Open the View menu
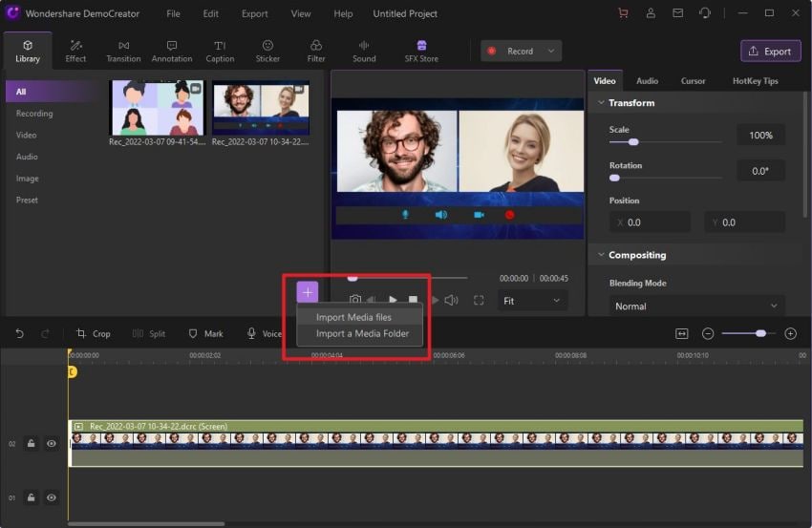The image size is (812, 528). point(300,14)
